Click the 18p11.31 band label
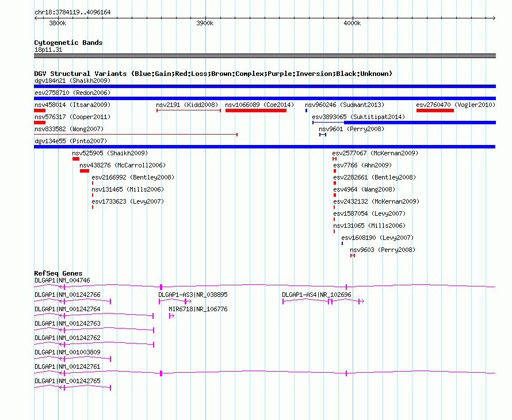512x420 pixels. point(48,50)
